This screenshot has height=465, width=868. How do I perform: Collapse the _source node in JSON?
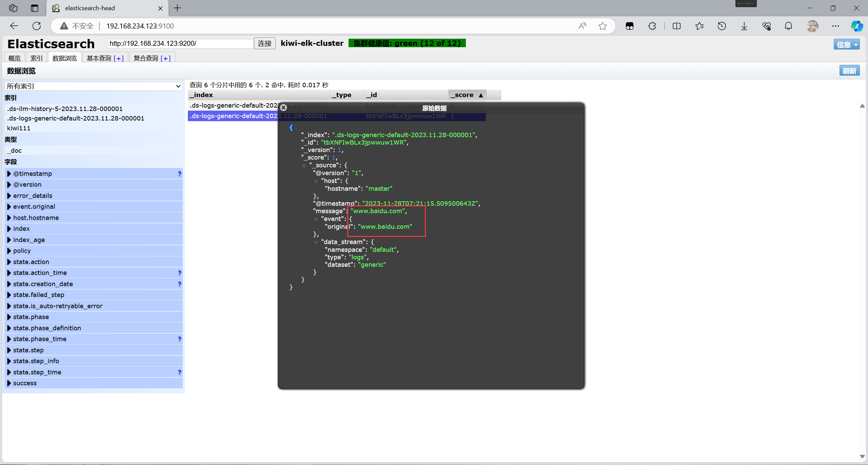(304, 166)
